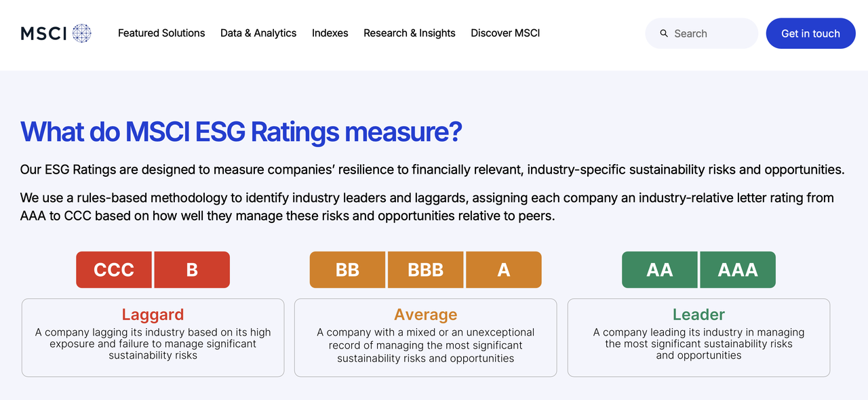Select the green AAA rating box
868x400 pixels.
coord(738,270)
